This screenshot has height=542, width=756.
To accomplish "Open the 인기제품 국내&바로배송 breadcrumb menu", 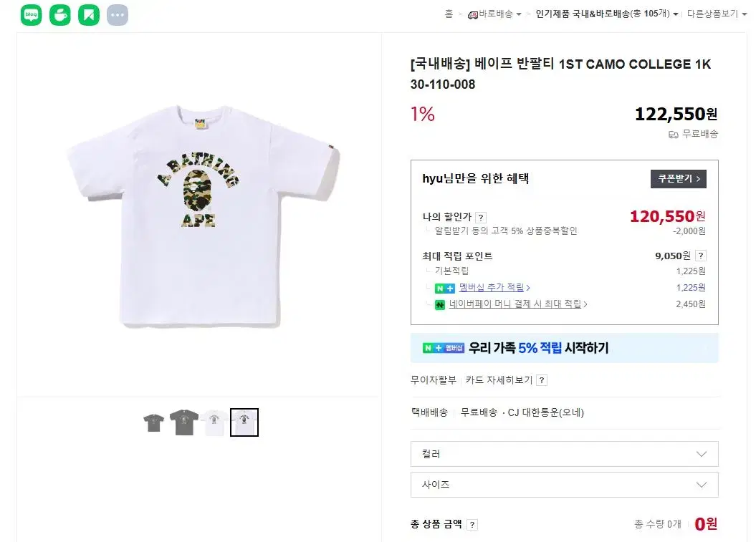I will pos(606,14).
